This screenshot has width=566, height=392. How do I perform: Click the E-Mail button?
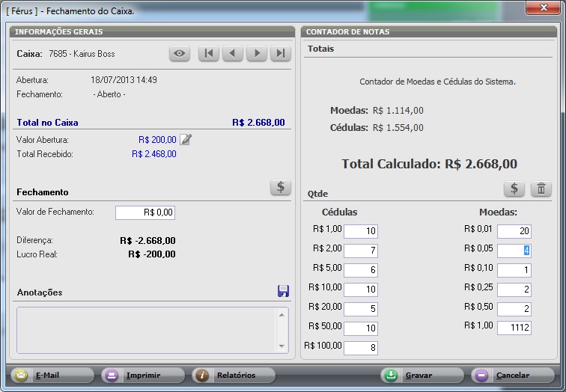pos(52,376)
